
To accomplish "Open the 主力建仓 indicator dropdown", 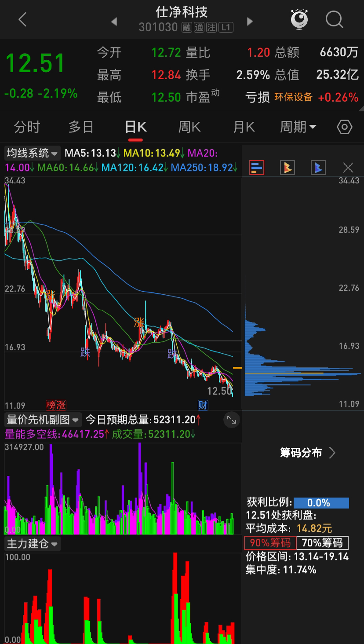I will click(33, 544).
